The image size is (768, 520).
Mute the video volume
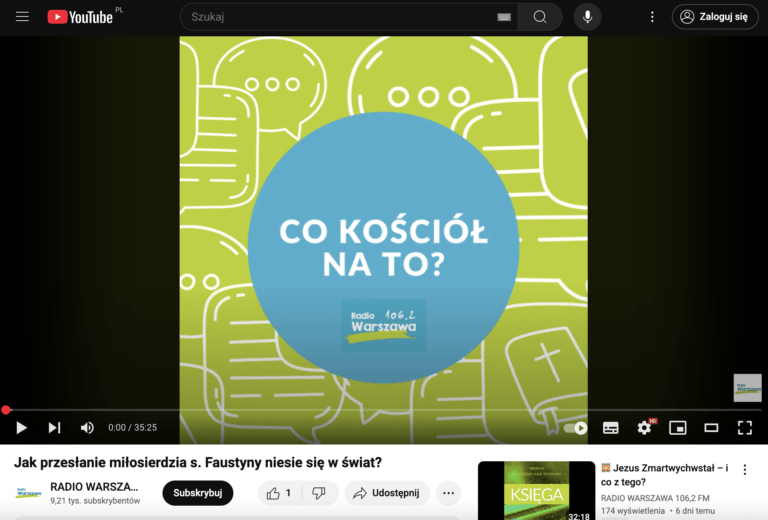[87, 428]
